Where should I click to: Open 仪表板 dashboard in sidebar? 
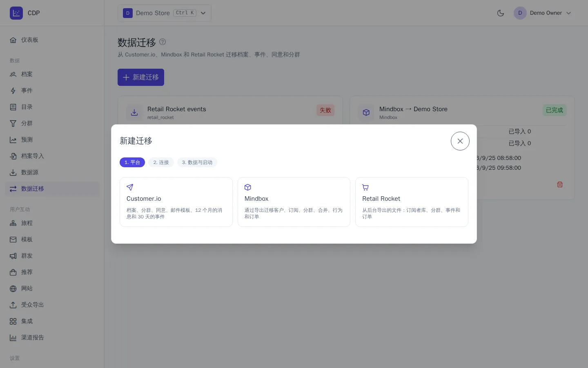coord(52,40)
